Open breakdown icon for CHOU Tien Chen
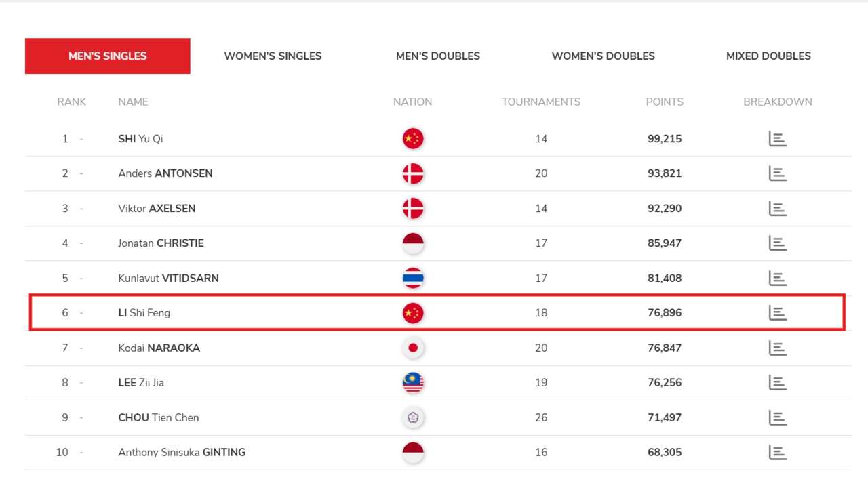Screen dimensions: 868x494 (x=777, y=418)
